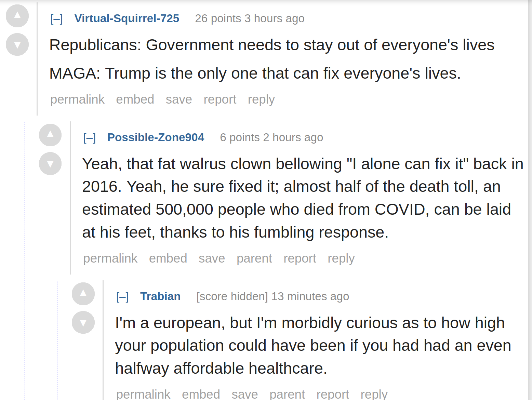Image resolution: width=532 pixels, height=400 pixels.
Task: Collapse Possible-Zone904's comment with [–] toggle
Action: (x=90, y=137)
